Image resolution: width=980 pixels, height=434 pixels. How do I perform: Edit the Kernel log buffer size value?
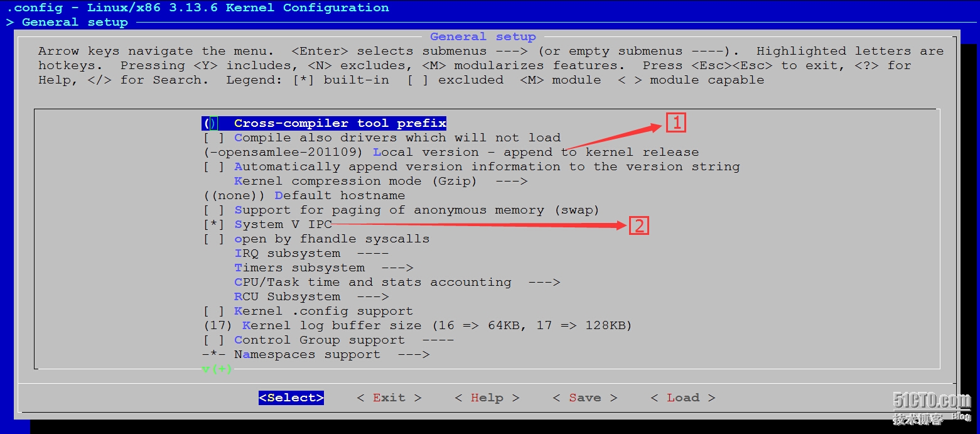point(417,325)
